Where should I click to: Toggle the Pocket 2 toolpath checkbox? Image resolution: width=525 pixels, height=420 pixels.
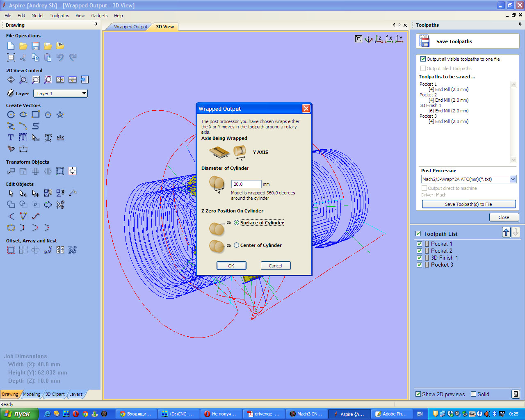419,251
